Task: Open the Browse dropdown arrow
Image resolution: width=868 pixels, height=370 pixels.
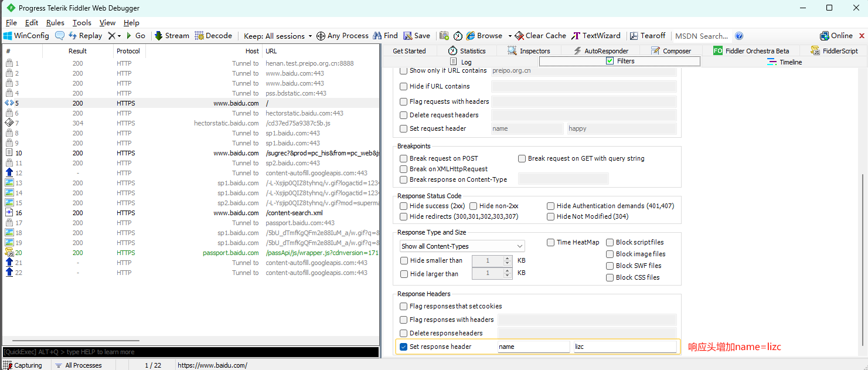Action: click(510, 36)
